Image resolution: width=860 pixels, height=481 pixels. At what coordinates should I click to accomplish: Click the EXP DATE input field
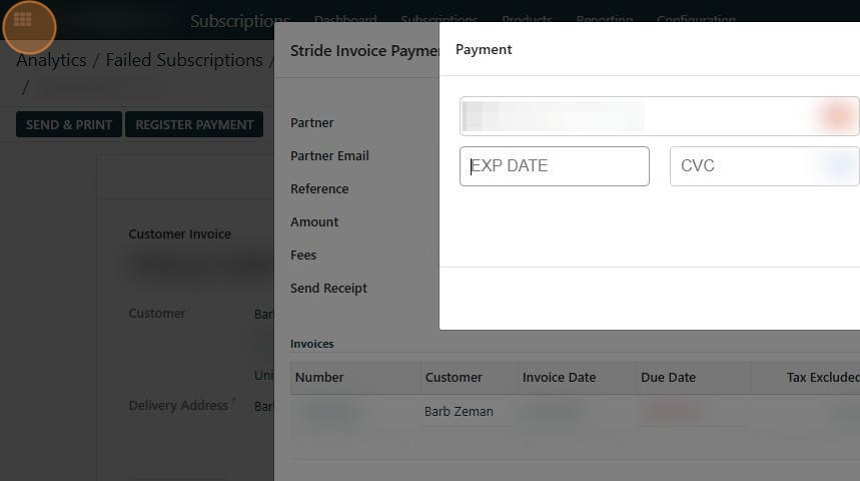click(x=554, y=166)
